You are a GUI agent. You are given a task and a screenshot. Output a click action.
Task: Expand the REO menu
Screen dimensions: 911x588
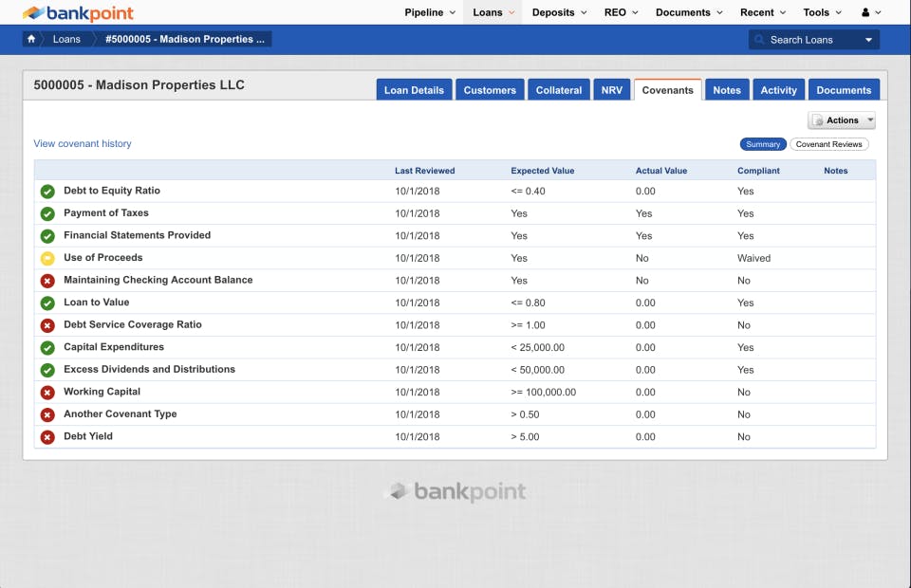click(x=621, y=12)
